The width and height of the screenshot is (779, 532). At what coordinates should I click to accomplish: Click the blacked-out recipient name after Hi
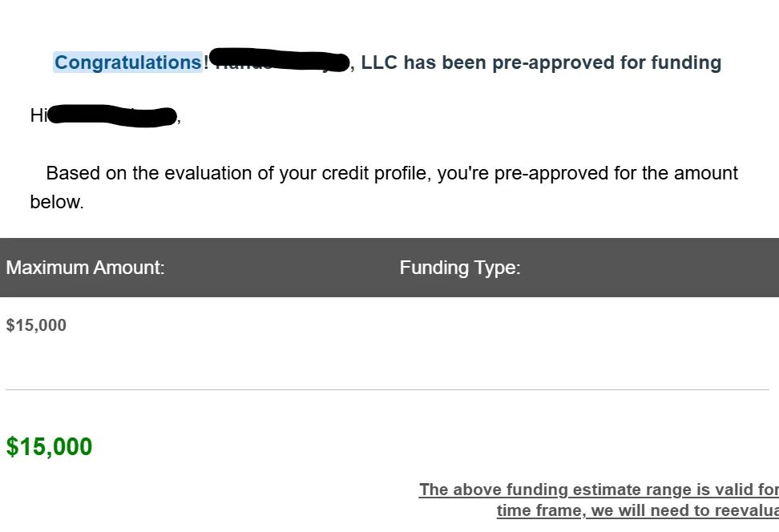(113, 115)
